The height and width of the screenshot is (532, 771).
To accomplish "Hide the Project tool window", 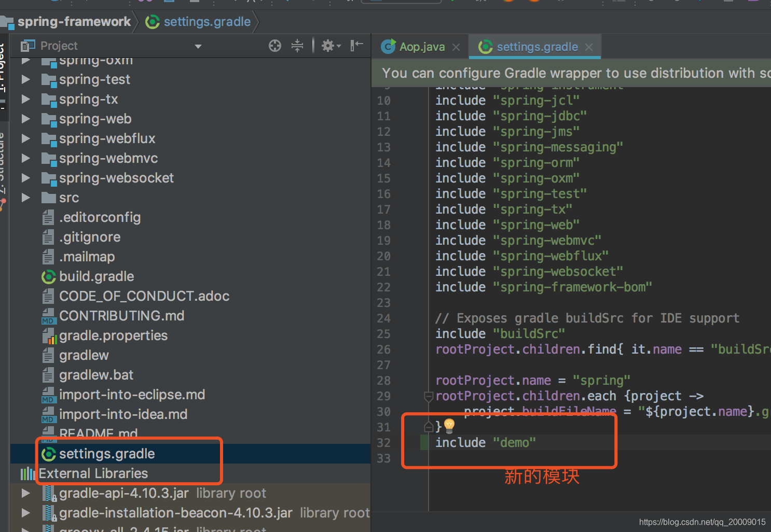I will pyautogui.click(x=357, y=46).
